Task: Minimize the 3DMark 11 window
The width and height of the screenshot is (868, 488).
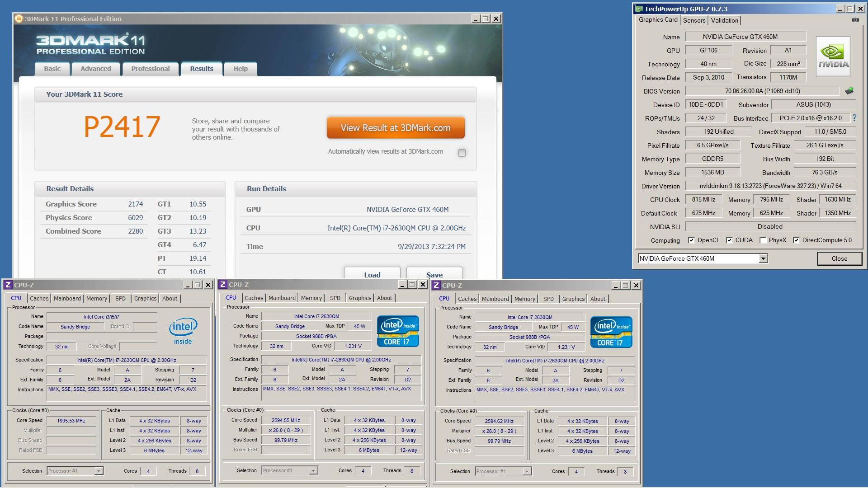Action: tap(475, 19)
